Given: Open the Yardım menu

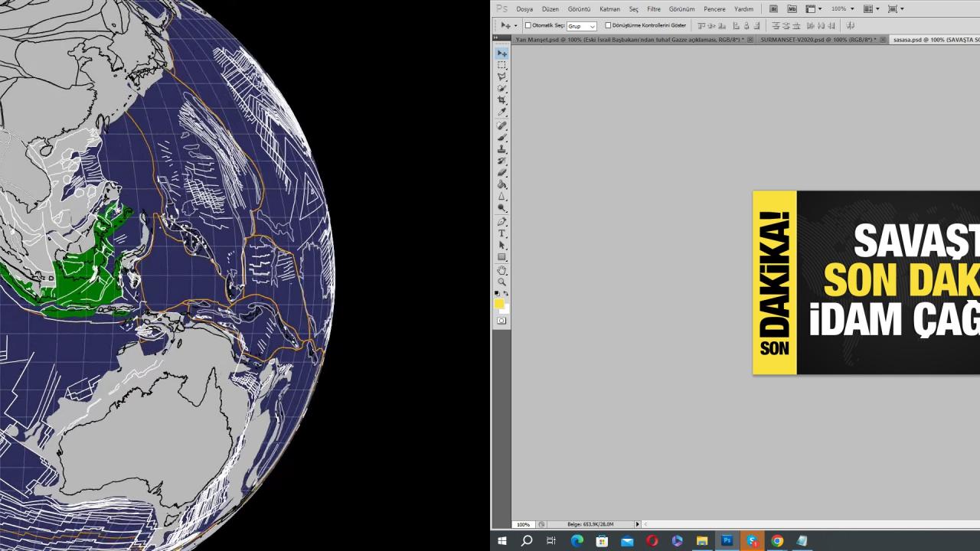Looking at the screenshot, I should 743,9.
